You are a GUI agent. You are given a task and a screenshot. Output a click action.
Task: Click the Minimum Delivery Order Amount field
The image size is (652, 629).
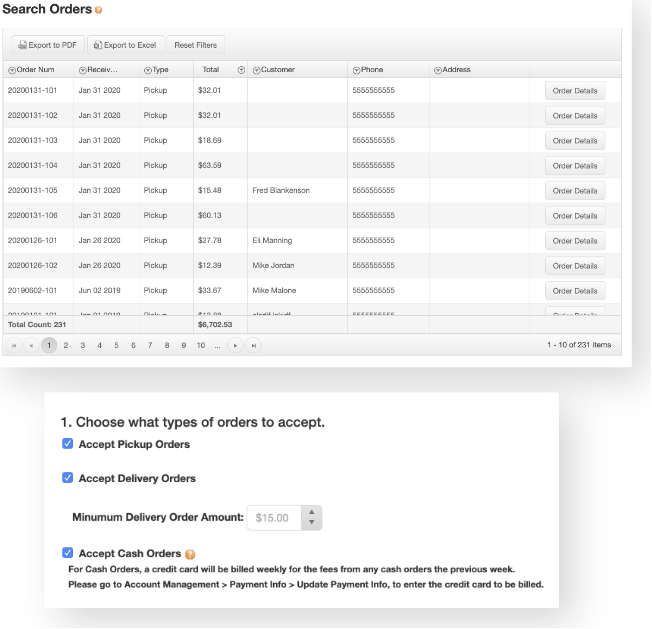pos(274,518)
